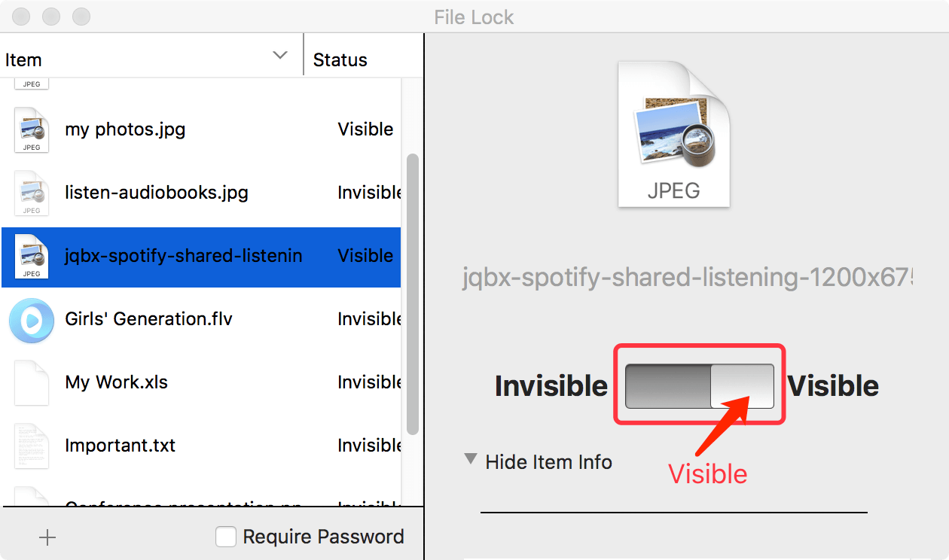Click the file list scrollbar
Screen dimensions: 949x560
413,294
